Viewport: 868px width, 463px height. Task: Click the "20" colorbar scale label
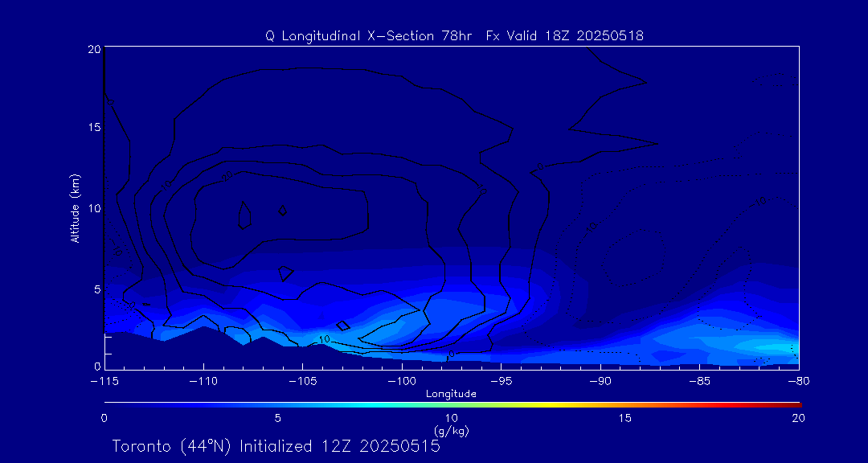(798, 419)
